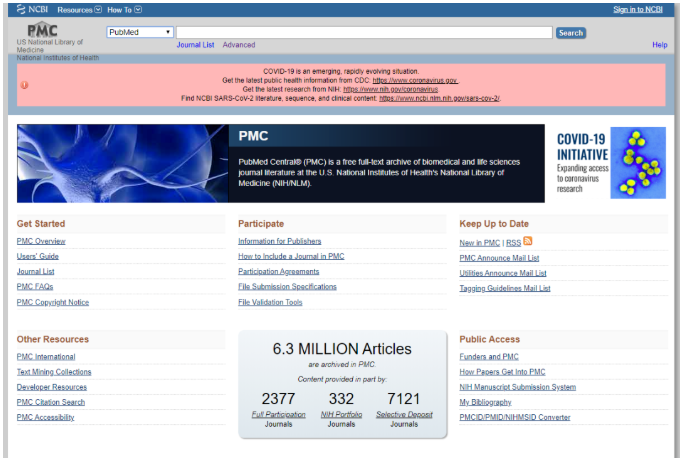Open the Users' Guide link
The height and width of the screenshot is (463, 692).
pos(38,256)
